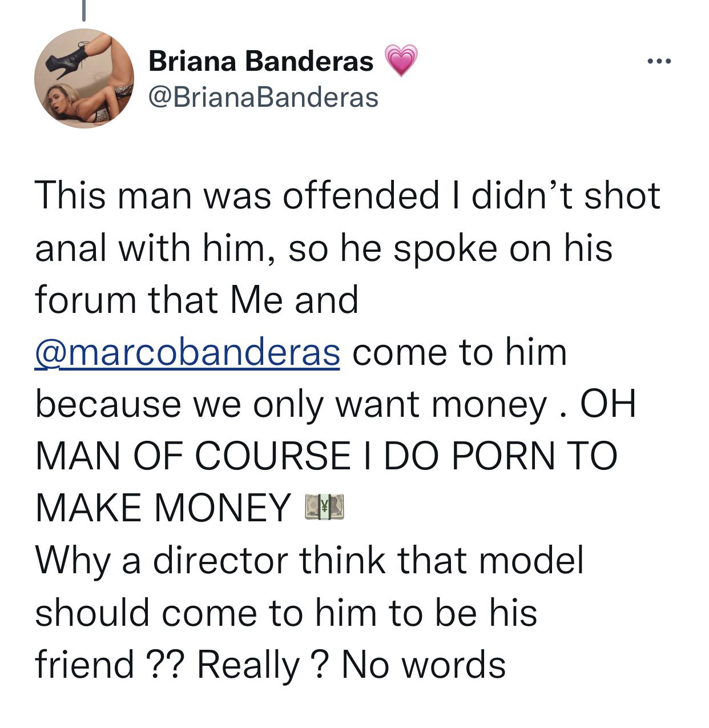The height and width of the screenshot is (728, 709).
Task: Click the word "offended" in the tweet
Action: (x=361, y=195)
